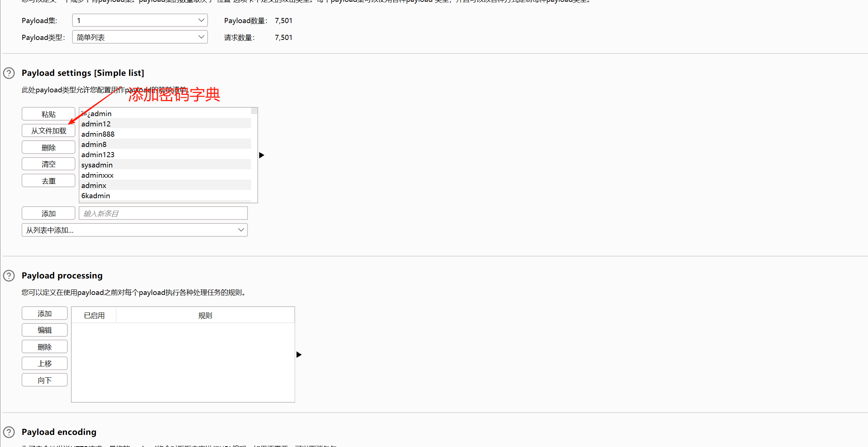The image size is (868, 447).
Task: Click the Payload数量 value 7,501
Action: point(283,21)
